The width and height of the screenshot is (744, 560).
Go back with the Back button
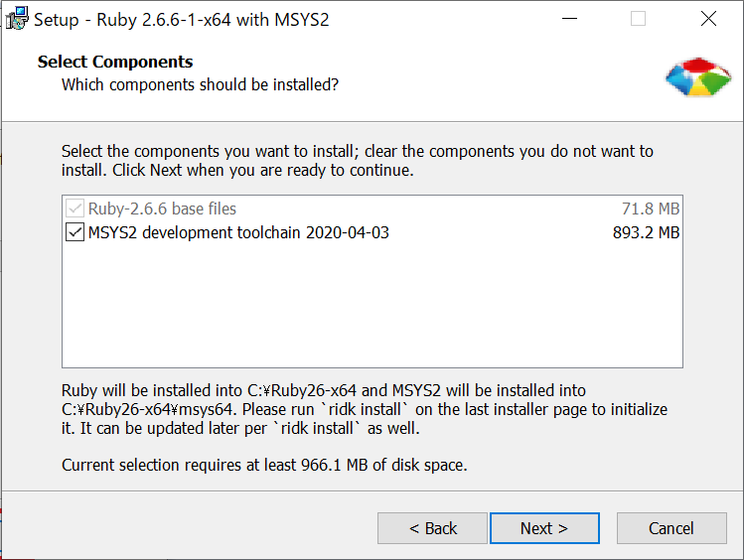coord(432,528)
